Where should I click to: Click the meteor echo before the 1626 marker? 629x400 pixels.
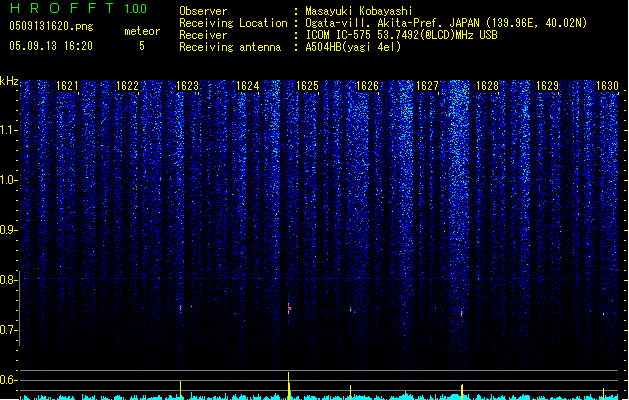(x=351, y=309)
